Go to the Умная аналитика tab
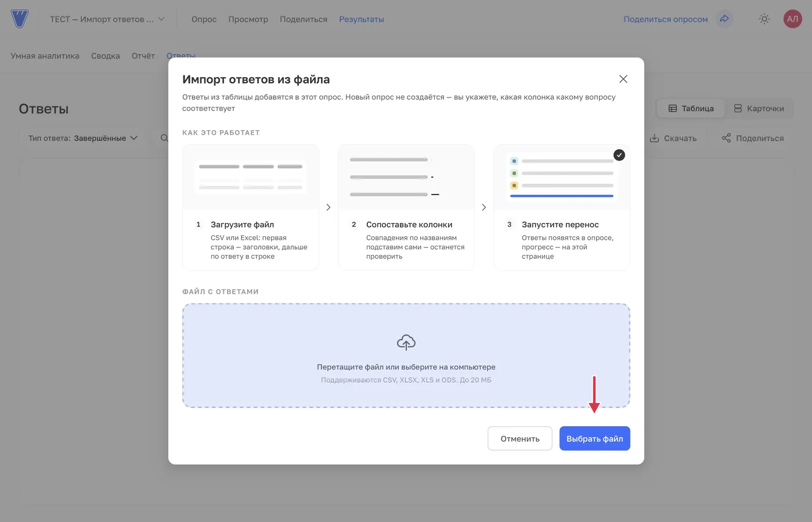This screenshot has width=812, height=522. click(45, 56)
